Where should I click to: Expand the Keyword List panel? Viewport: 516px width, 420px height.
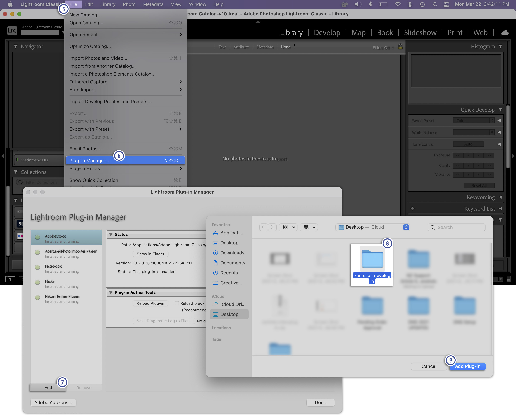point(500,209)
